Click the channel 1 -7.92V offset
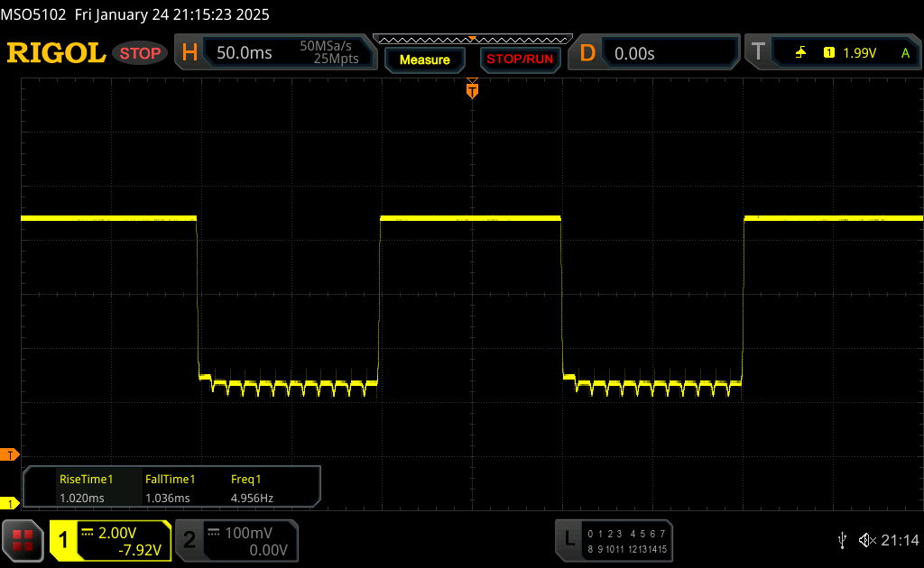The height and width of the screenshot is (568, 924). (140, 550)
